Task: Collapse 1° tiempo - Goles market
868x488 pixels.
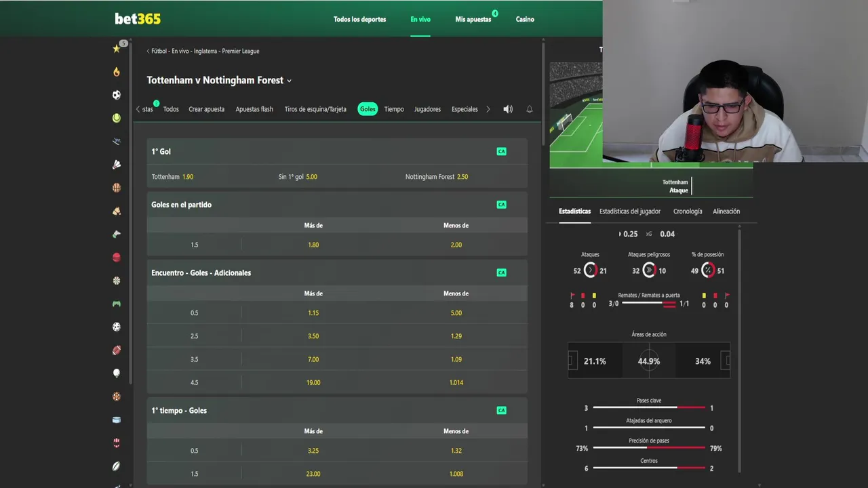Action: click(x=337, y=410)
